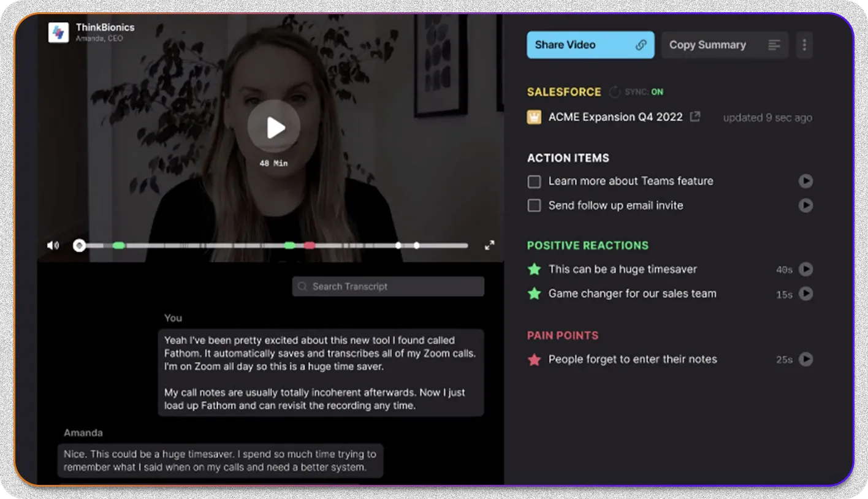Jump to second green highlight on timeline
The height and width of the screenshot is (499, 868).
coord(289,246)
